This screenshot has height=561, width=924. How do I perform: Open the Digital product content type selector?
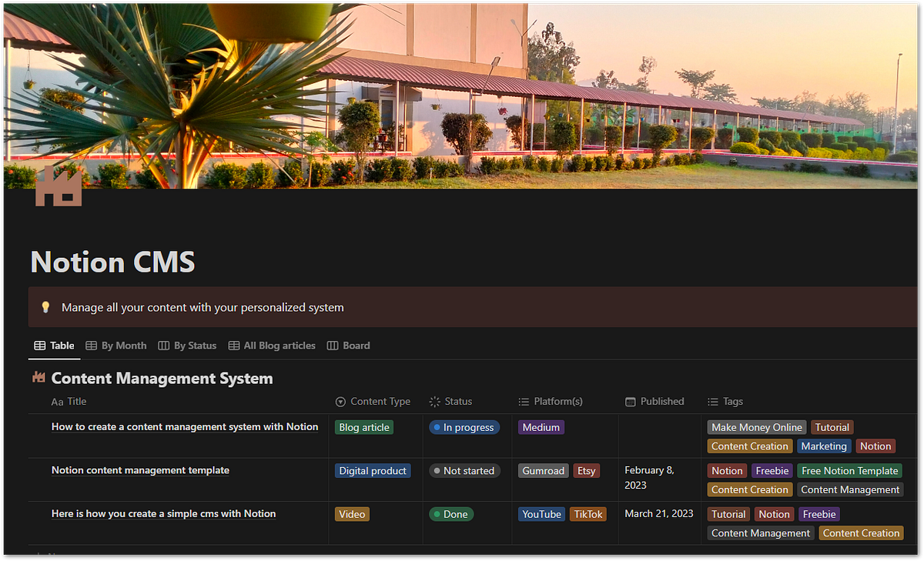tap(373, 470)
